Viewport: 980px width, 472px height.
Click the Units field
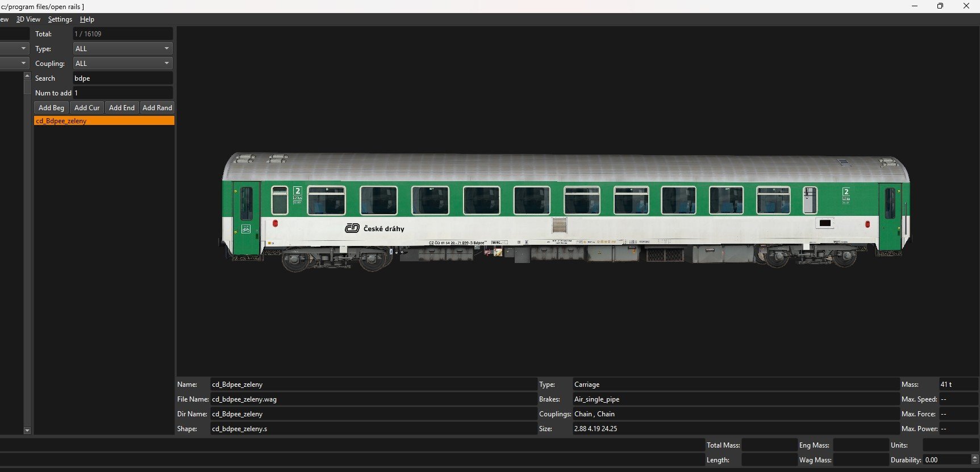click(951, 445)
